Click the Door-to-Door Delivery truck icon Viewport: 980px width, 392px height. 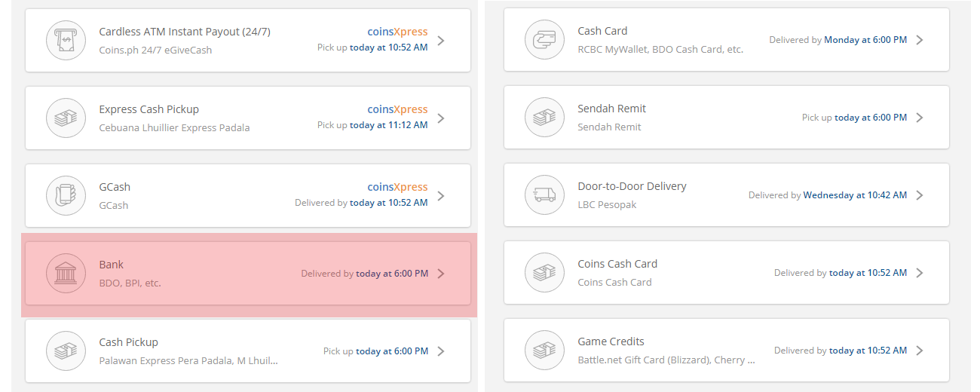tap(544, 195)
